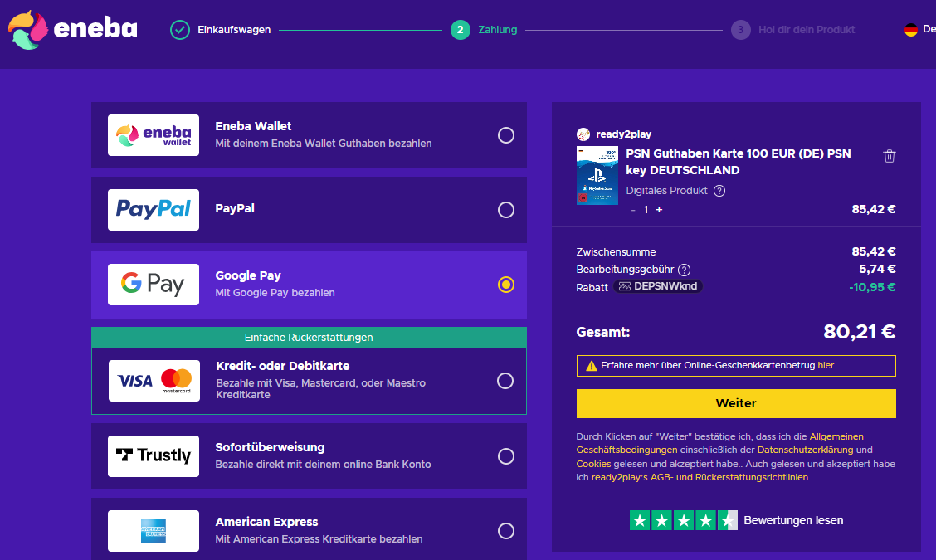Click the ready2play seller name
The height and width of the screenshot is (560, 936).
click(x=623, y=134)
